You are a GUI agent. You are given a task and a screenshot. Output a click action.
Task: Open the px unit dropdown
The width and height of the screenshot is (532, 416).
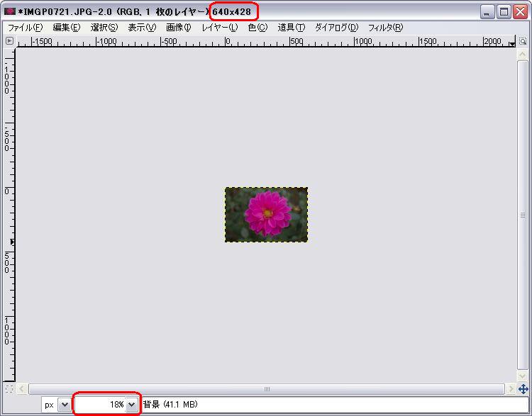[64, 405]
